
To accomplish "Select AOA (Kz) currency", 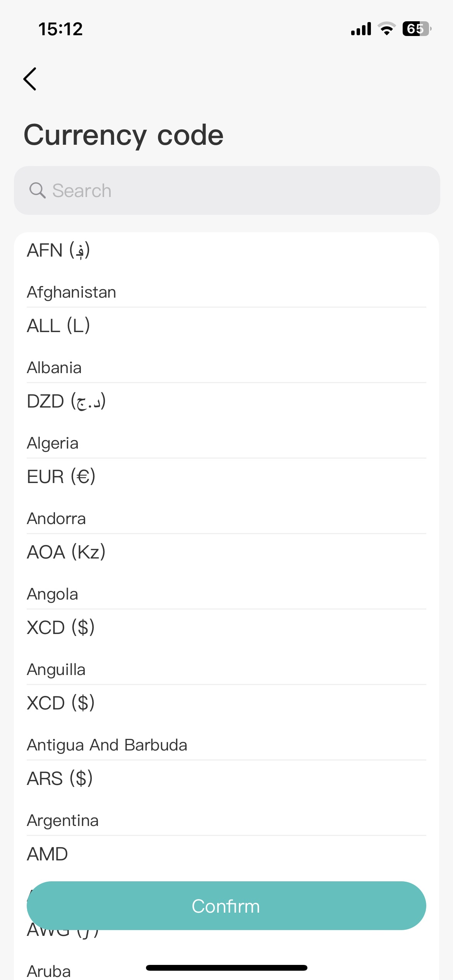I will point(66,552).
